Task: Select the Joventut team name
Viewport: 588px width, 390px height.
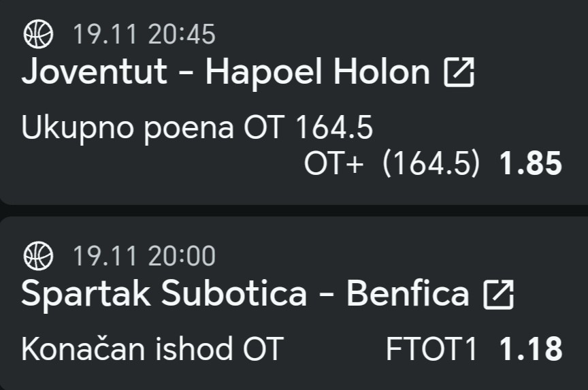Action: click(95, 73)
